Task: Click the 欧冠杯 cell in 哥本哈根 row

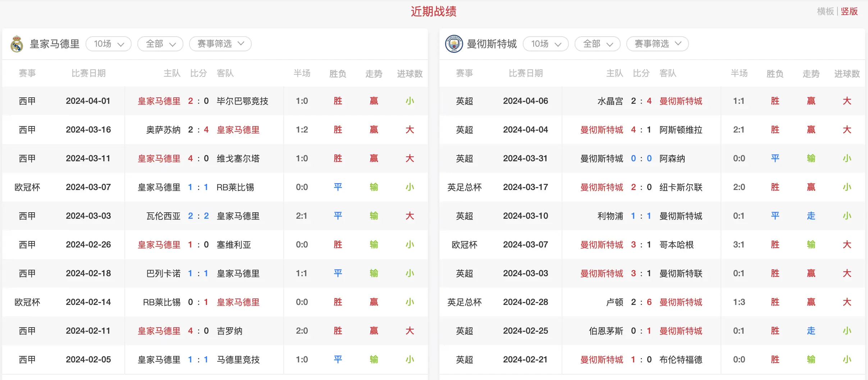Action: click(x=464, y=245)
